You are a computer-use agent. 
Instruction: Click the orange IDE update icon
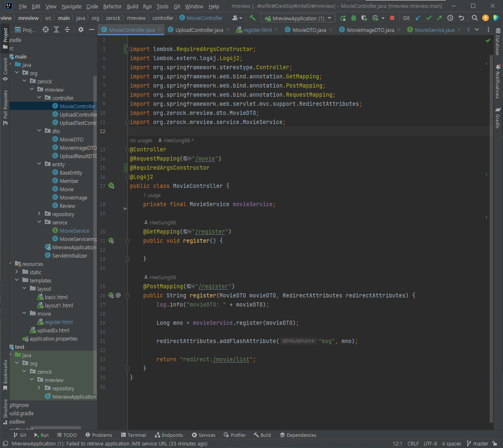(486, 18)
